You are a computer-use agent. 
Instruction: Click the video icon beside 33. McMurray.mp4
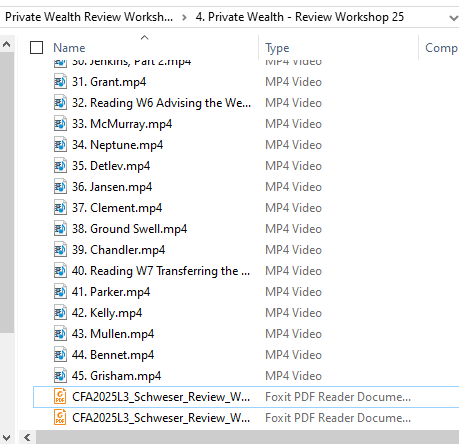(x=60, y=124)
